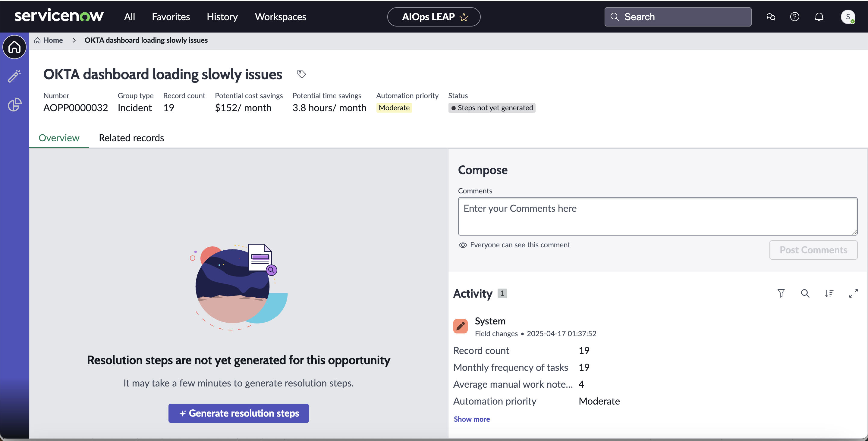The image size is (868, 441).
Task: Click the timestamp 2025-04-17 01:37:52
Action: [x=561, y=333]
